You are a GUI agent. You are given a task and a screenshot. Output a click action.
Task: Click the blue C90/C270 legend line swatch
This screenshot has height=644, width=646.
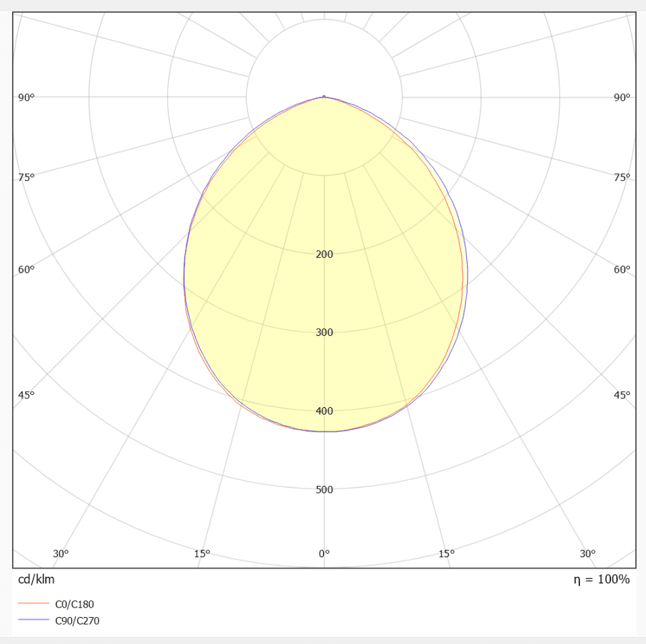click(34, 620)
